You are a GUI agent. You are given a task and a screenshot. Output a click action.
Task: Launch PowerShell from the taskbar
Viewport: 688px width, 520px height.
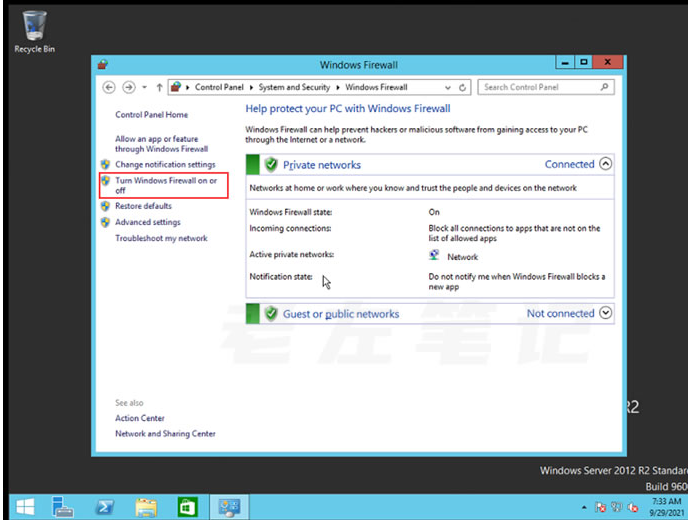point(104,505)
